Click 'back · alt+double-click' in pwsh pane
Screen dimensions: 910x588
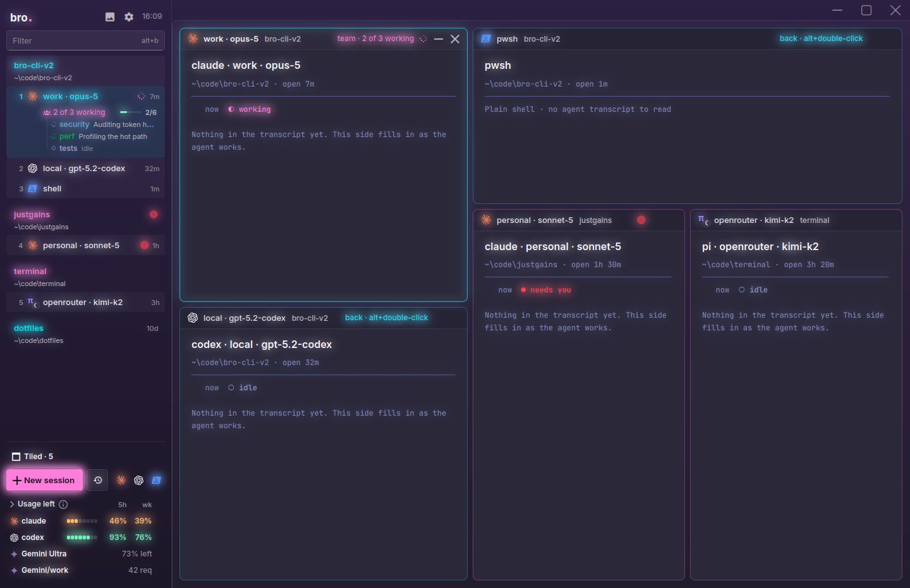coord(821,39)
